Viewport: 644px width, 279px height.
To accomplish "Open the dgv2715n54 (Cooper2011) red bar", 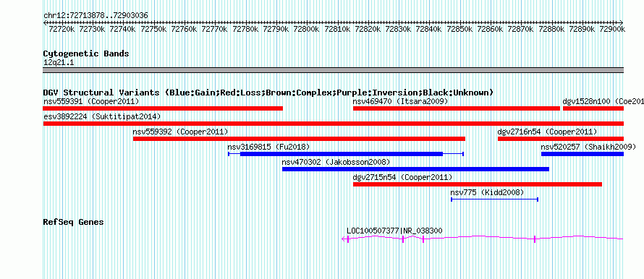I will tap(478, 184).
